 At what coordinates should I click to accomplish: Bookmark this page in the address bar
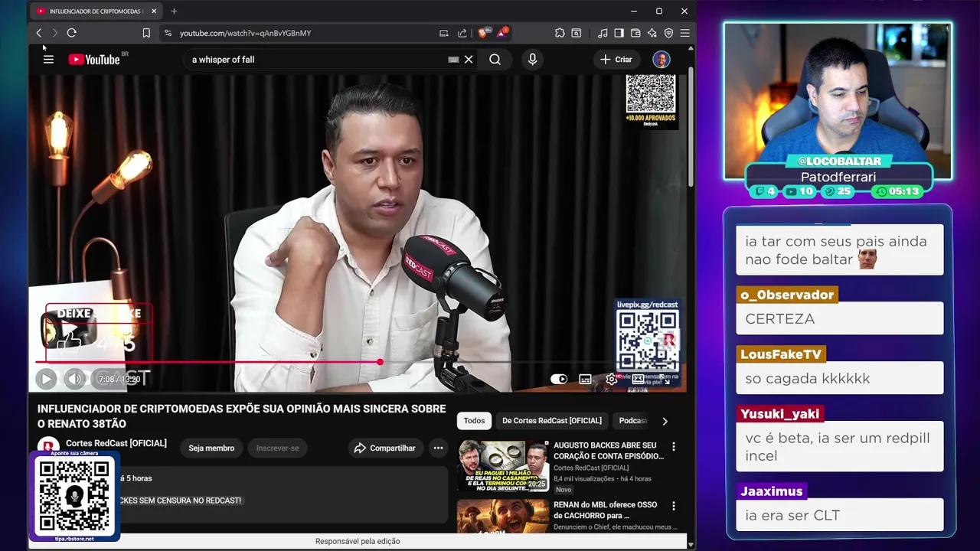pos(146,33)
